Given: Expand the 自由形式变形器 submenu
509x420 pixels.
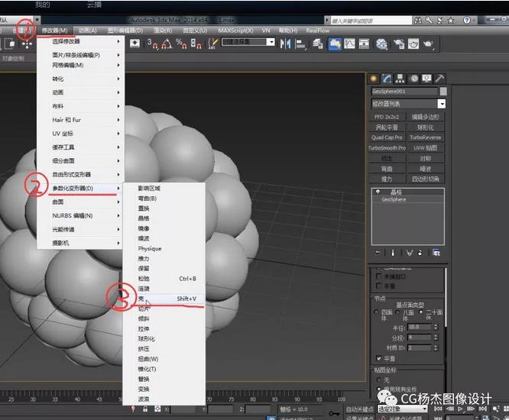Looking at the screenshot, I should (x=80, y=174).
